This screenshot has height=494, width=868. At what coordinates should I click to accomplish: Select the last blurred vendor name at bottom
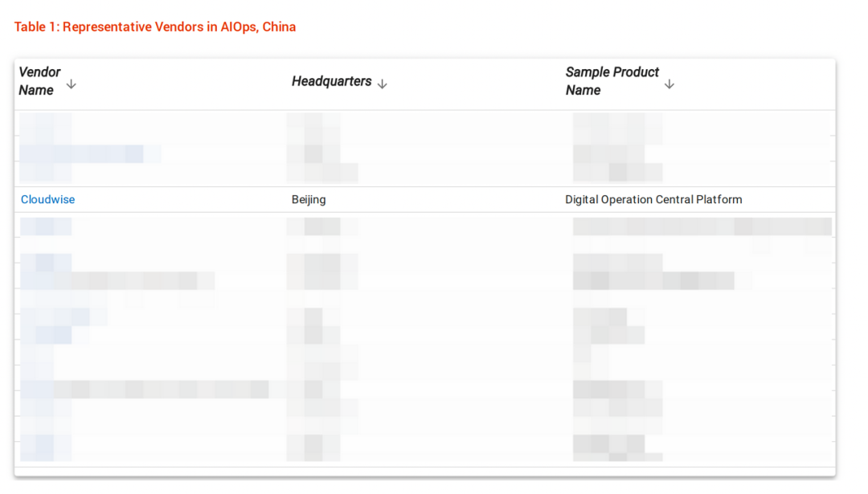point(45,447)
